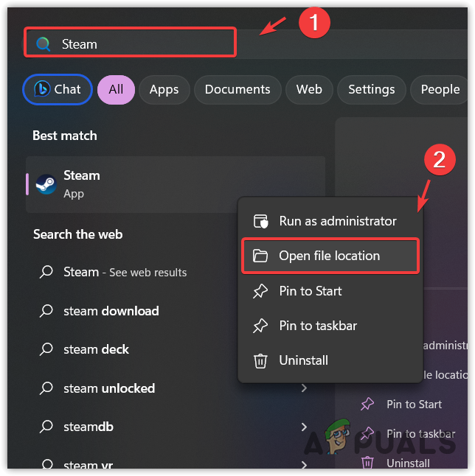Click the Run as administrator shield icon
The width and height of the screenshot is (475, 476).
[x=260, y=221]
